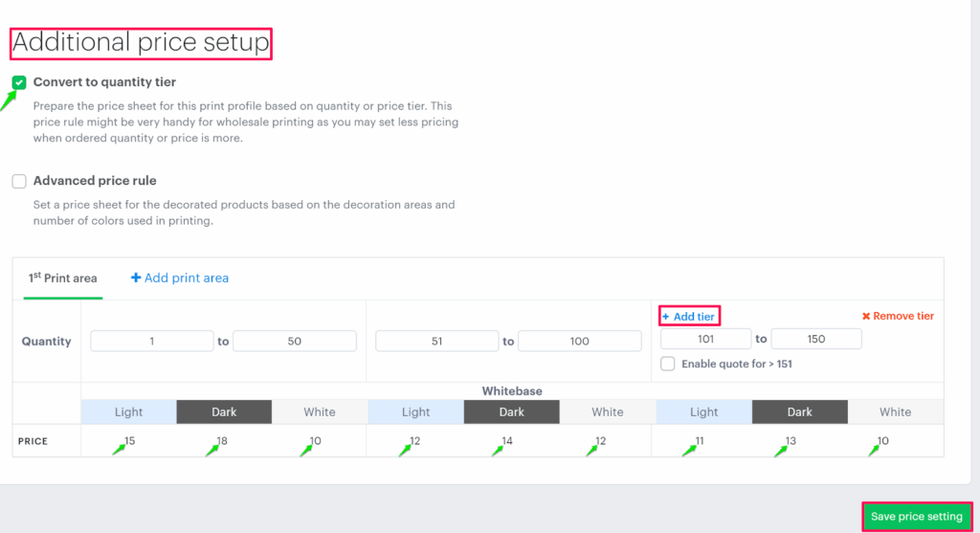Click the Add print area tab link
Screen dimensions: 980x533
coord(186,278)
